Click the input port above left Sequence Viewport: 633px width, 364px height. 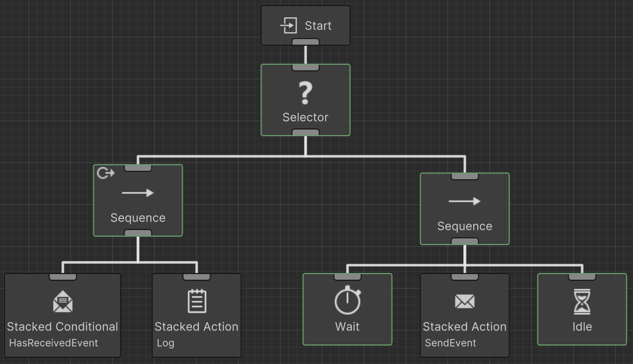[137, 167]
